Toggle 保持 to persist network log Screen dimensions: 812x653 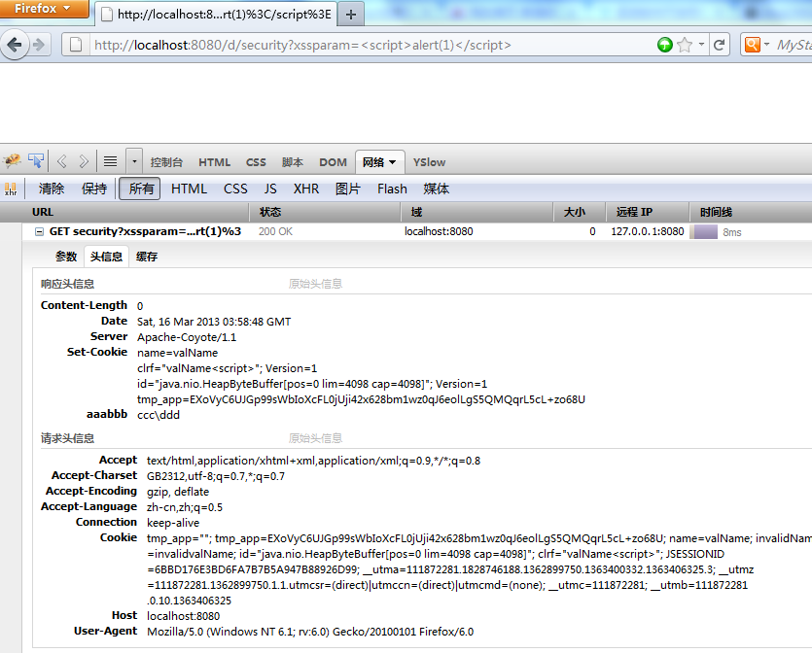(94, 189)
